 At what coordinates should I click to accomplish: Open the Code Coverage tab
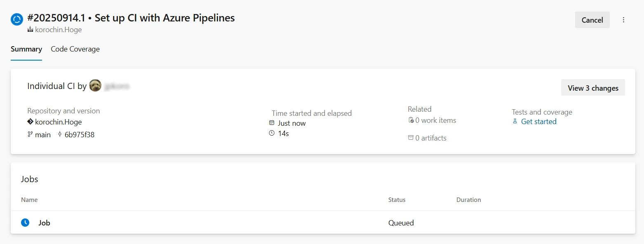75,49
